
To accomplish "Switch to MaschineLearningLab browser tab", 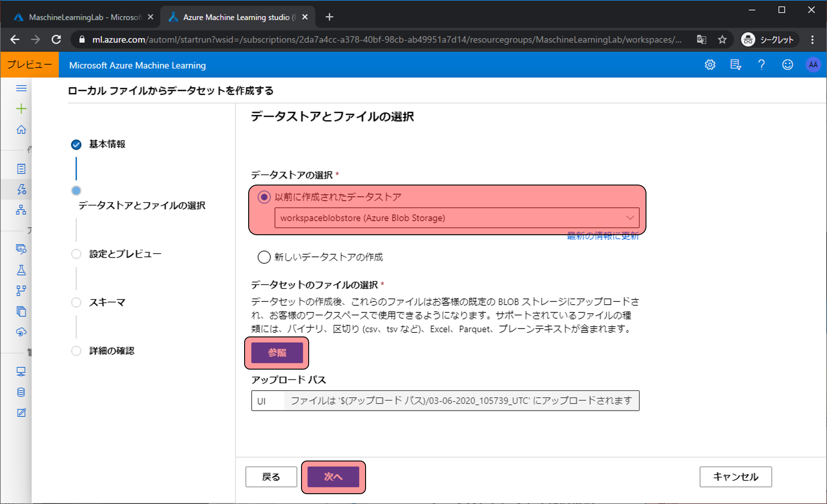I will click(81, 17).
